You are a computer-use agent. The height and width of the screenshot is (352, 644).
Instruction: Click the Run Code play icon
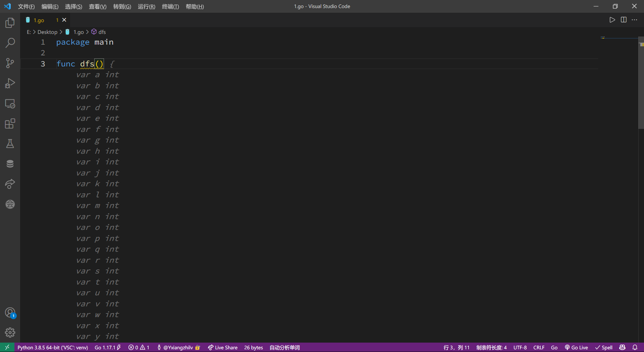pyautogui.click(x=612, y=20)
